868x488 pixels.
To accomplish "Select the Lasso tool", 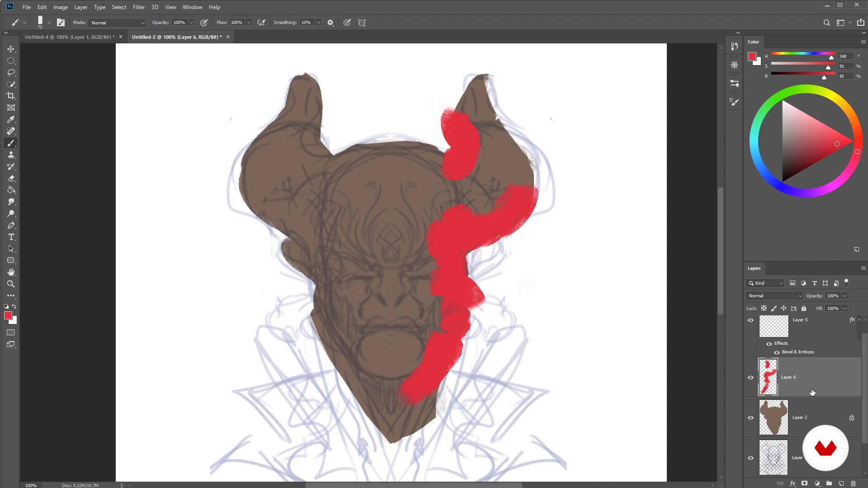I will (11, 72).
